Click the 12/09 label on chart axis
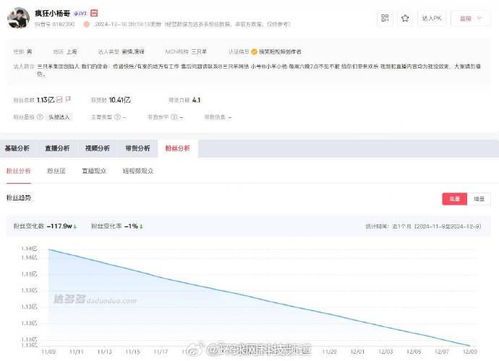 point(470,352)
